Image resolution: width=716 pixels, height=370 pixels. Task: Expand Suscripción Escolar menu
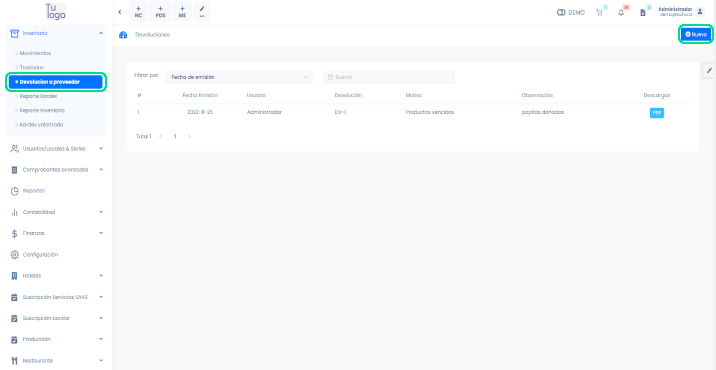(56, 318)
